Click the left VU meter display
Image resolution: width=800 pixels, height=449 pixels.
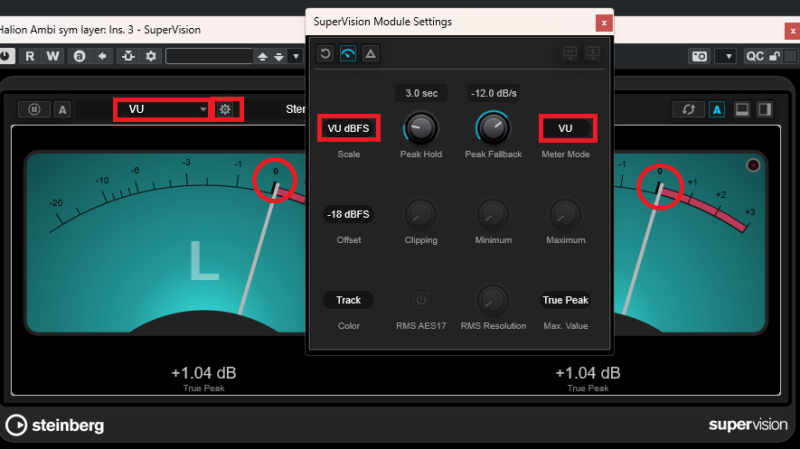click(x=166, y=243)
